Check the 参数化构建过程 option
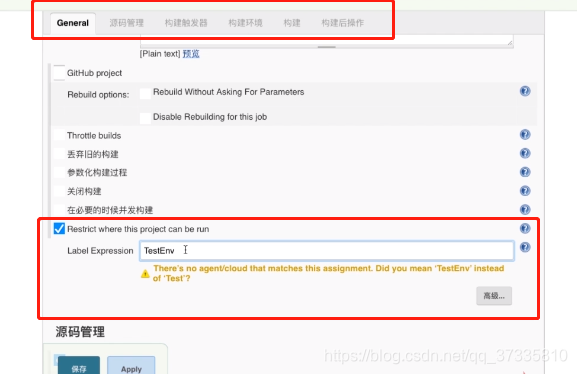The image size is (577, 374). tap(59, 172)
